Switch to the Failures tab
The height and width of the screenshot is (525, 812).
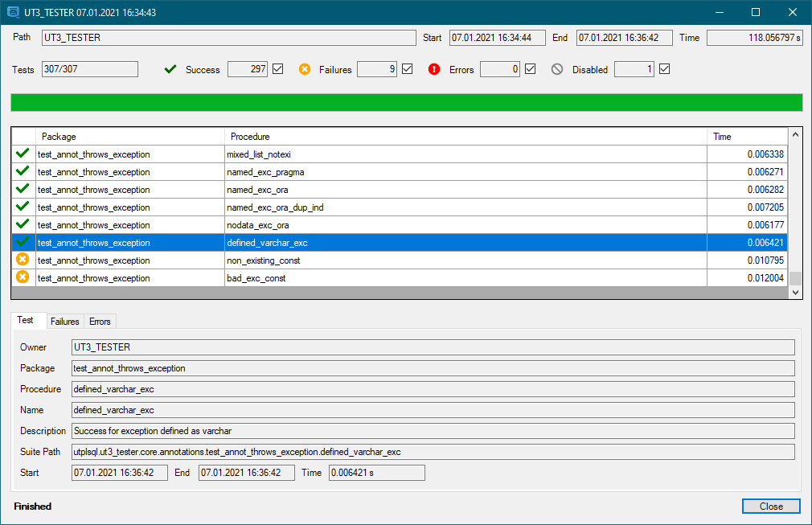pyautogui.click(x=65, y=322)
